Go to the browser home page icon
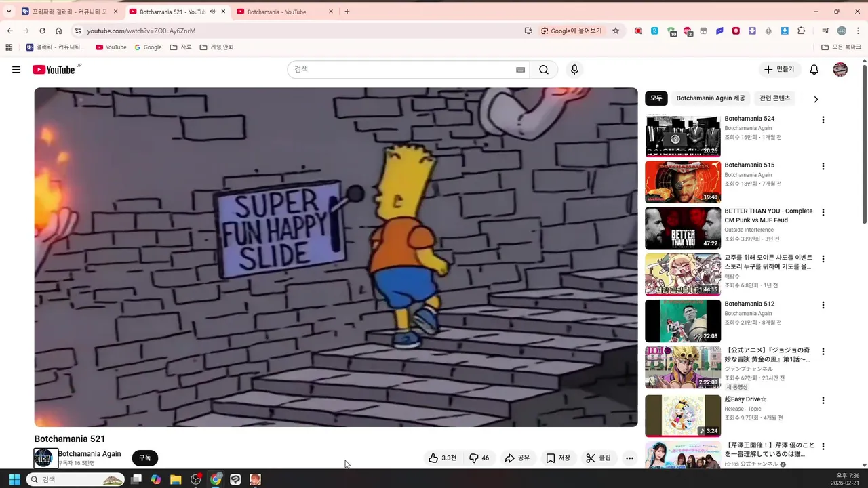This screenshot has height=488, width=868. point(59,30)
